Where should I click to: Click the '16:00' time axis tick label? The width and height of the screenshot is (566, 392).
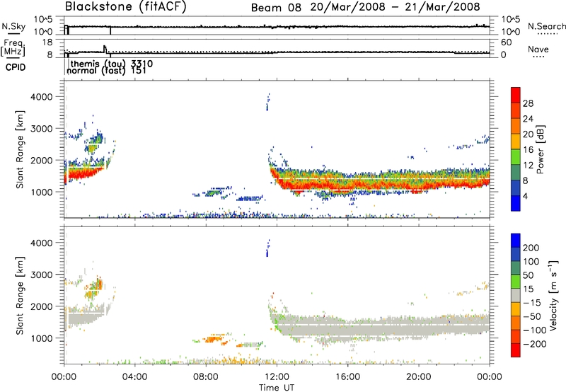pyautogui.click(x=347, y=377)
